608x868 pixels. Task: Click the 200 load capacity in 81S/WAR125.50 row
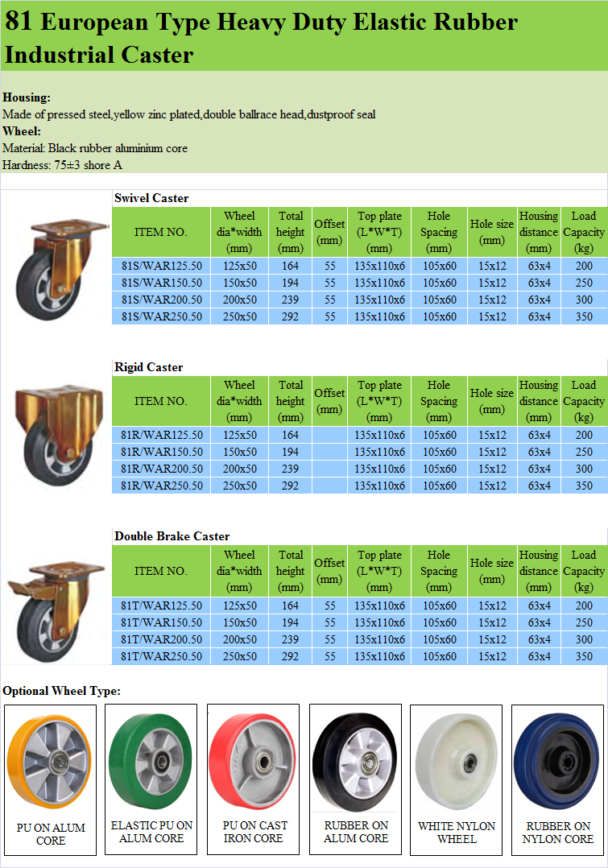(x=584, y=266)
